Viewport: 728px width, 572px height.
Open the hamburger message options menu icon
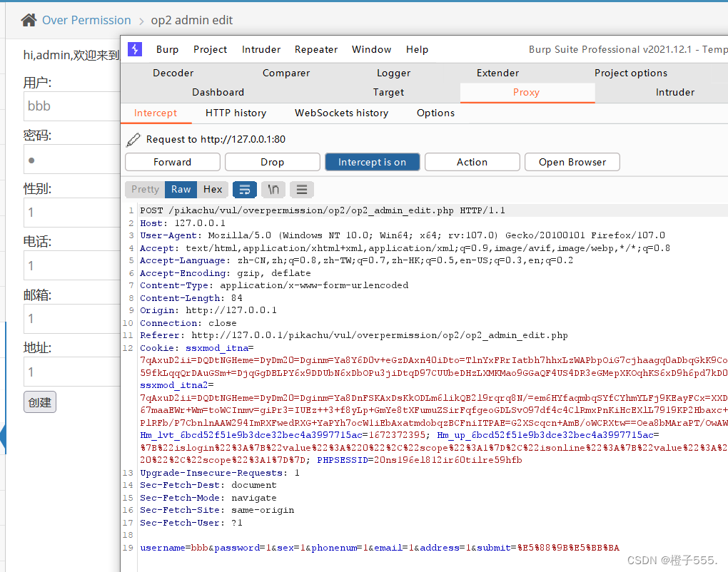coord(302,189)
